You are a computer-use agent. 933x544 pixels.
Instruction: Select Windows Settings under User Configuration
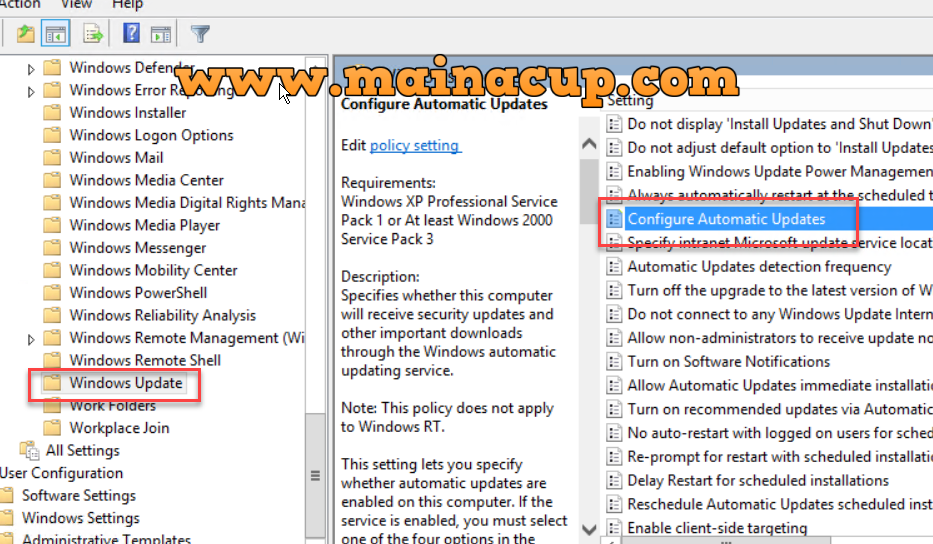(x=80, y=518)
